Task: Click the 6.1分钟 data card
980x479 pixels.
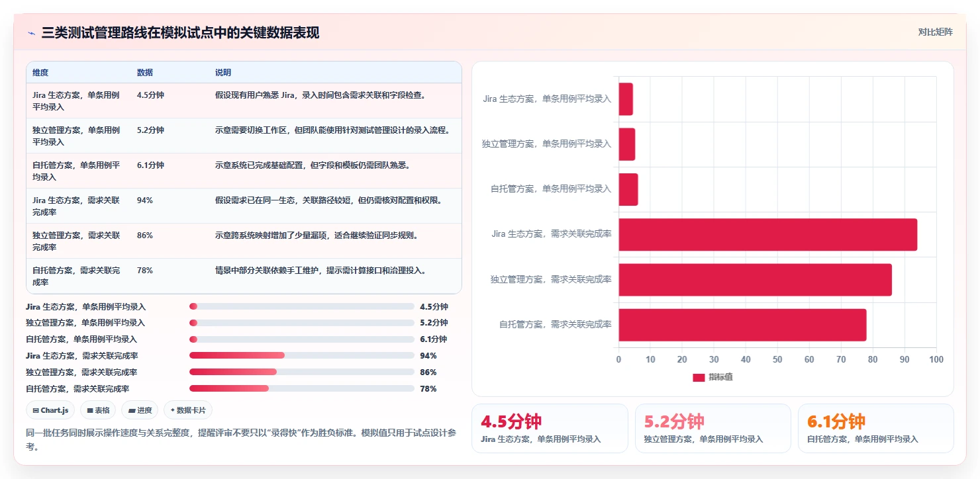Action: (x=876, y=428)
